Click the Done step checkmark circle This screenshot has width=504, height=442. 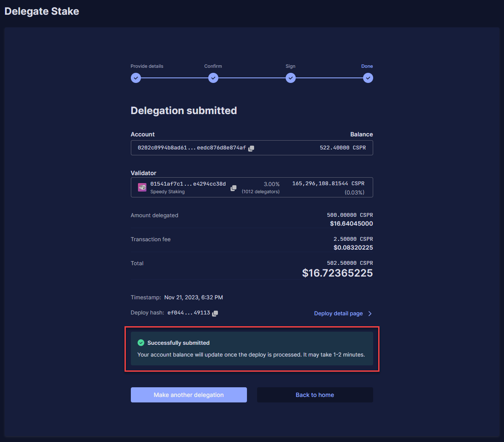pos(368,78)
